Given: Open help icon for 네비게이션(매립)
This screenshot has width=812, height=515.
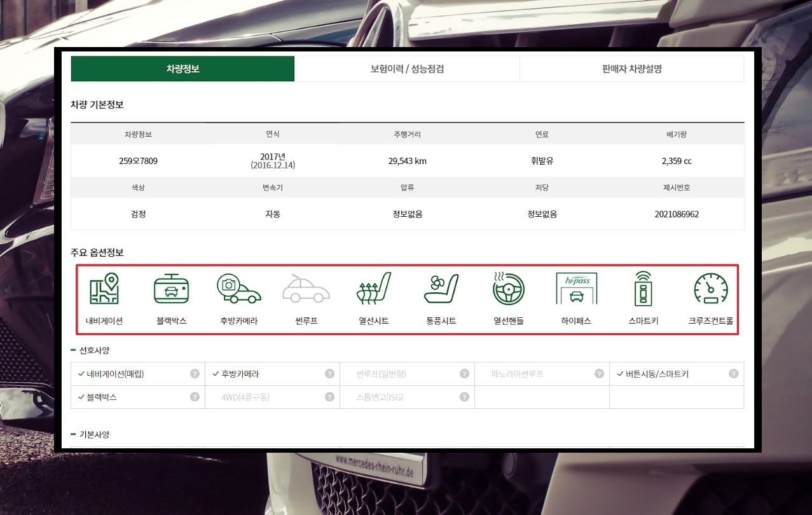Looking at the screenshot, I should pyautogui.click(x=195, y=374).
